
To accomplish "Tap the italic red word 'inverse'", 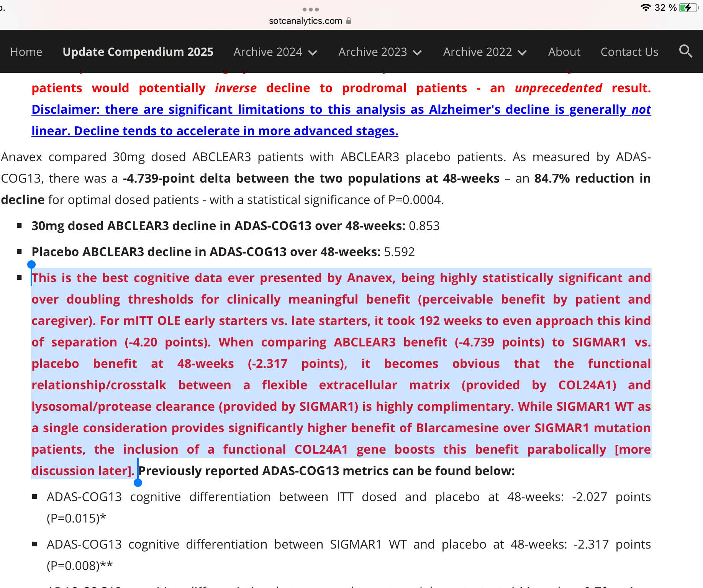I will click(236, 88).
